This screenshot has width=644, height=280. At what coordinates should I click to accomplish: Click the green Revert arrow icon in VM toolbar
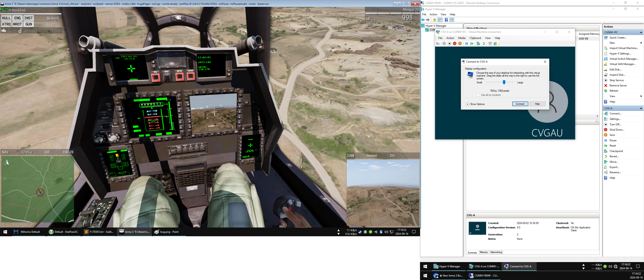(484, 44)
